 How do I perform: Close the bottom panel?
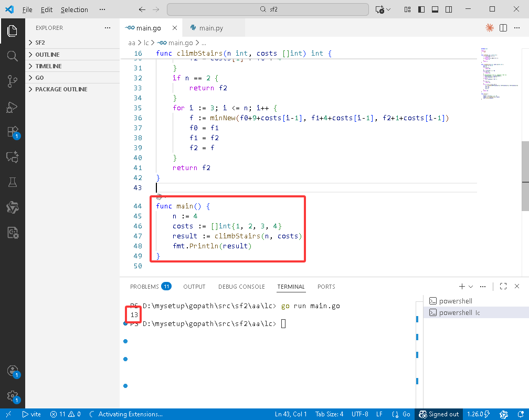tap(517, 286)
